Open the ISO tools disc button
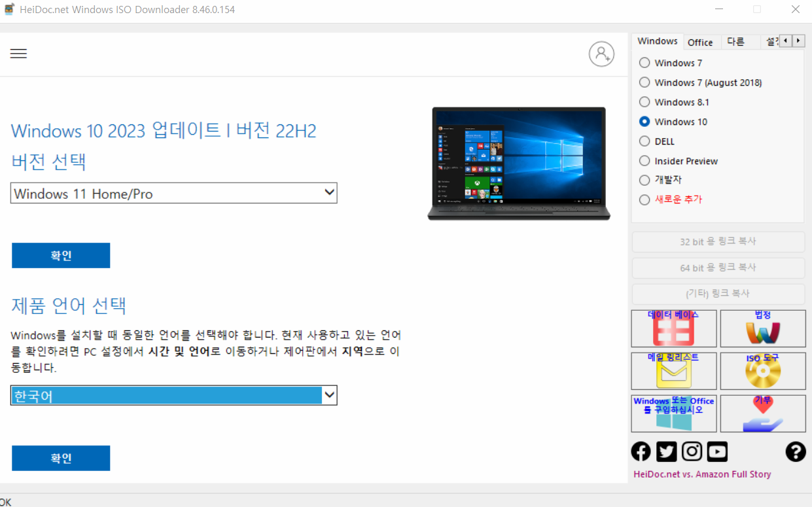Viewport: 812px width, 507px height. 763,371
